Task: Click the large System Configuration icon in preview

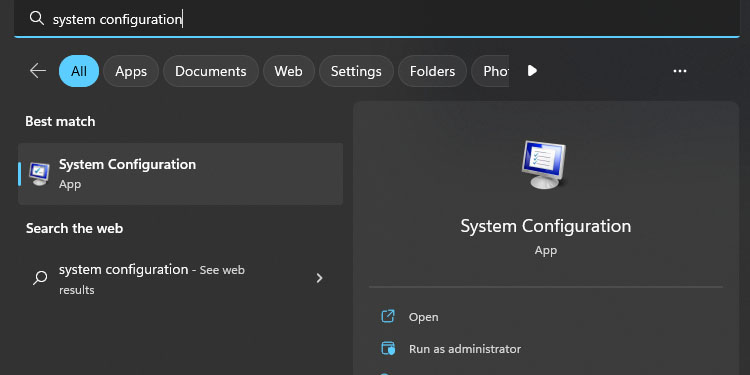Action: 544,165
